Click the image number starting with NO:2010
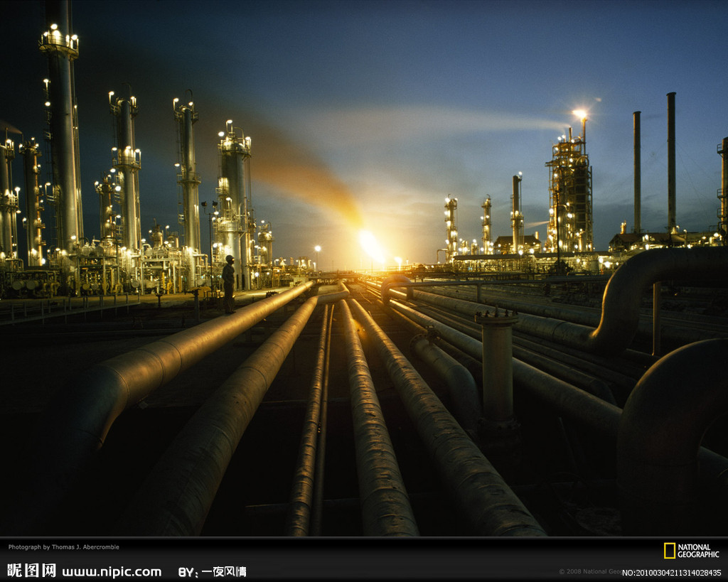Image resolution: width=728 pixels, height=582 pixels. (x=671, y=573)
